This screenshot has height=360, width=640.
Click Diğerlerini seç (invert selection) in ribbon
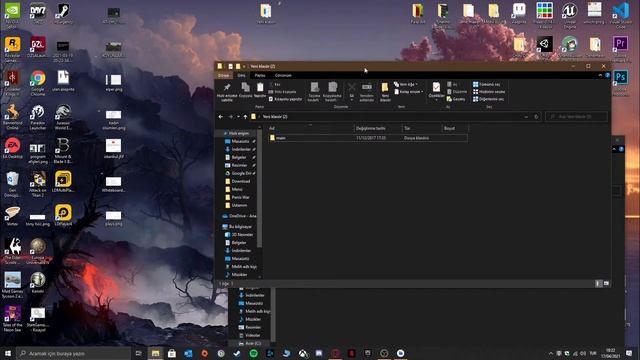pyautogui.click(x=488, y=99)
